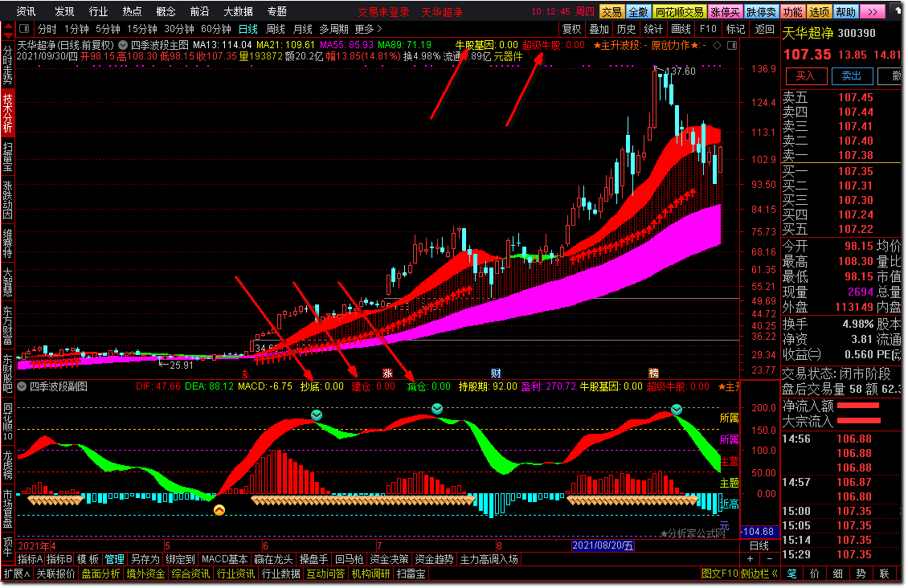Image resolution: width=908 pixels, height=588 pixels.
Task: Open the 大数据 menu
Action: (x=238, y=11)
